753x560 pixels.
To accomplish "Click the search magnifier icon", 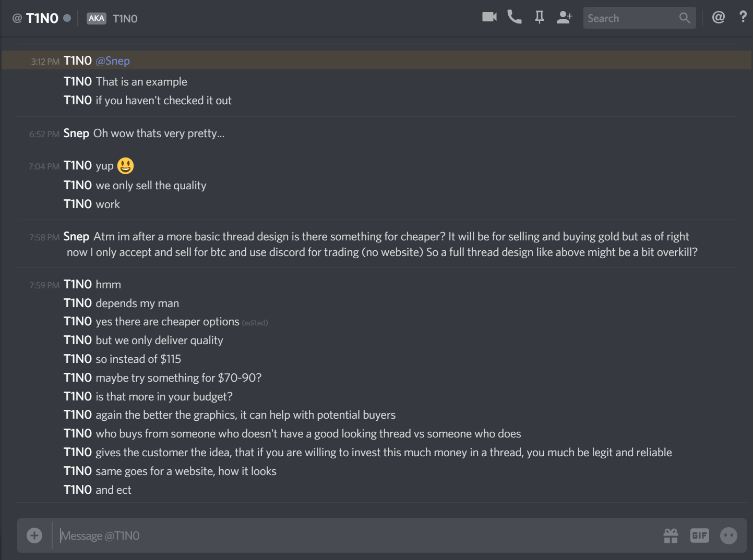I will pos(684,18).
